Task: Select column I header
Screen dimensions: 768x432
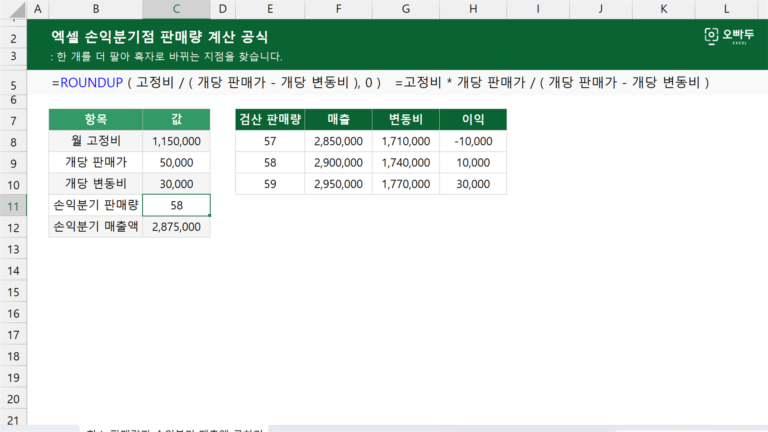Action: [x=538, y=9]
